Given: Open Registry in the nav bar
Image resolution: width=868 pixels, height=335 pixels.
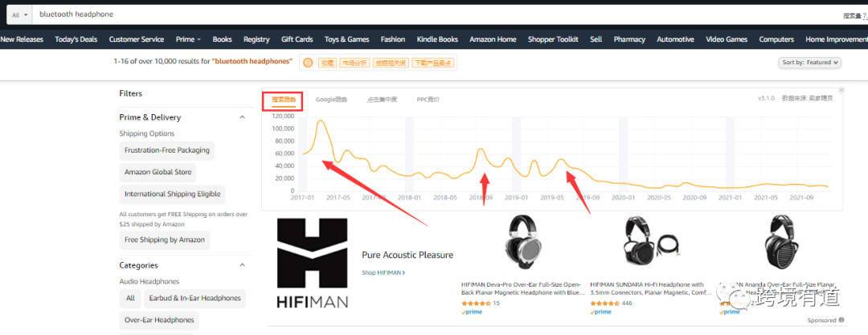Looking at the screenshot, I should click(256, 39).
